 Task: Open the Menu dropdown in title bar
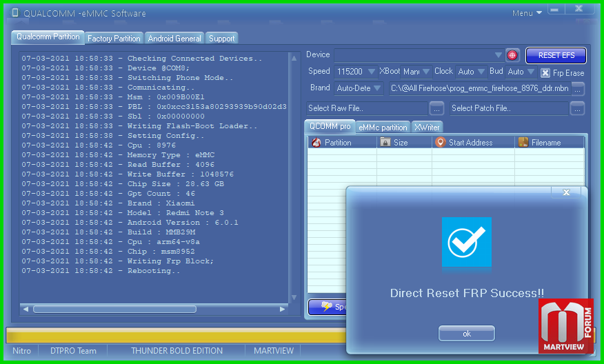pos(527,13)
